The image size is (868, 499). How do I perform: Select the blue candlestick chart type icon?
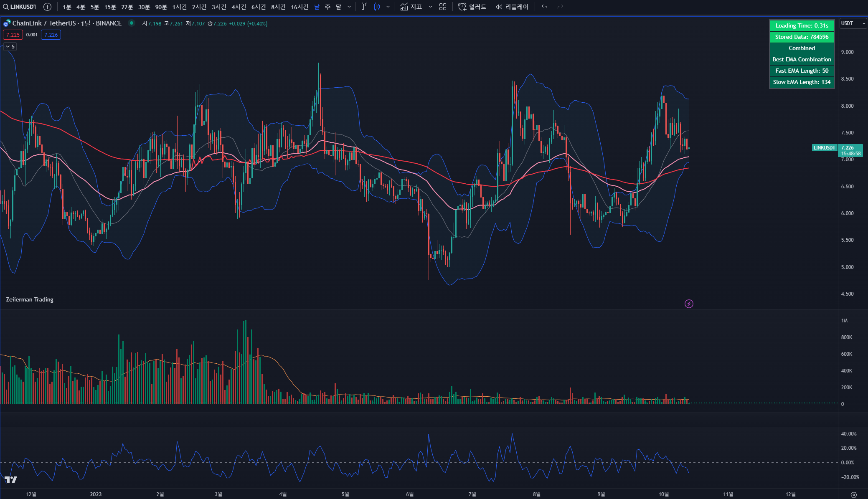point(377,7)
